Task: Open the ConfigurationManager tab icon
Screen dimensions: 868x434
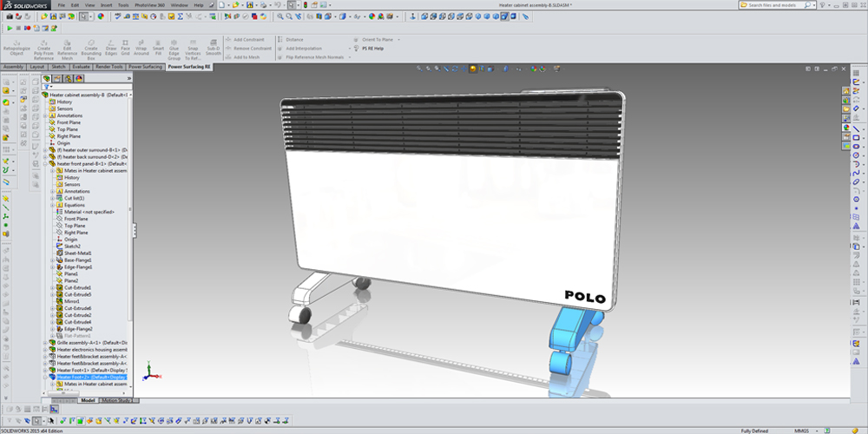Action: tap(68, 79)
